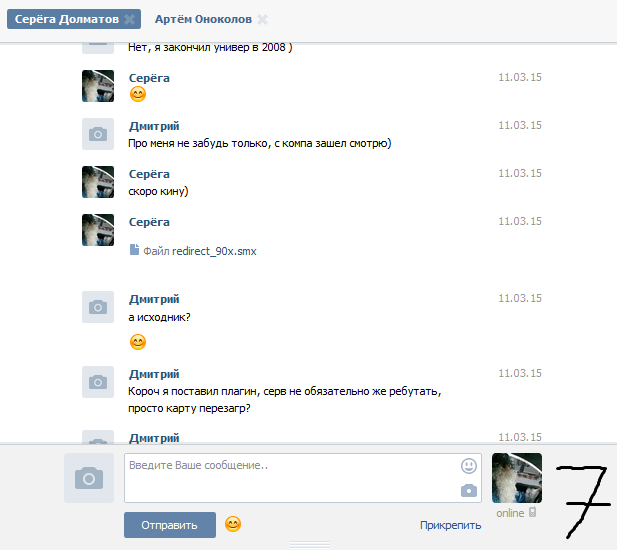This screenshot has height=550, width=617.
Task: Select message 'Короч я поставил плагин, серв не обязательно'
Action: coord(284,400)
